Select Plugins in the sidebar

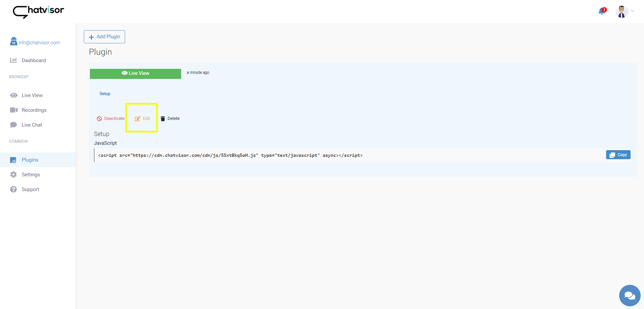click(38, 160)
